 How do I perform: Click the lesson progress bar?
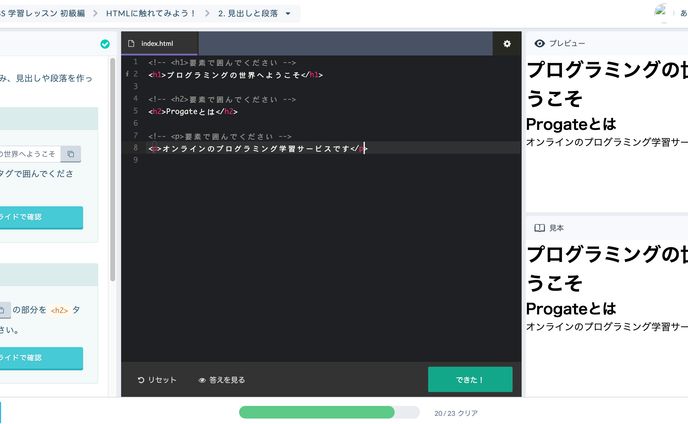(329, 412)
